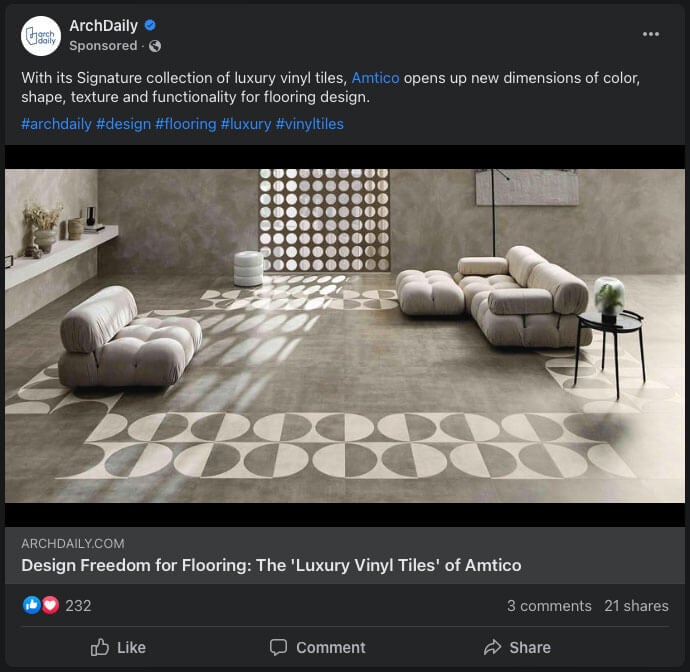
Task: Click the blue thumbs-up reaction icon
Action: click(32, 605)
